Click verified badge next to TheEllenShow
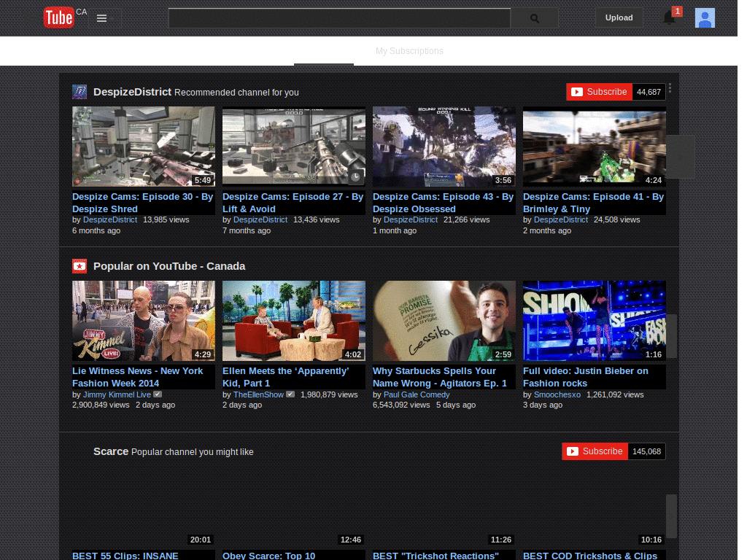The image size is (747, 560). (x=290, y=394)
